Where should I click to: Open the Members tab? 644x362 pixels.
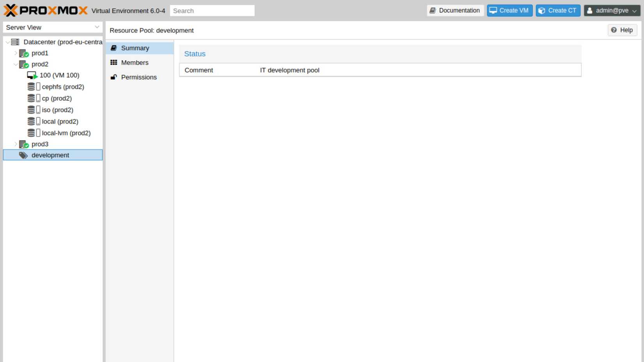point(140,62)
